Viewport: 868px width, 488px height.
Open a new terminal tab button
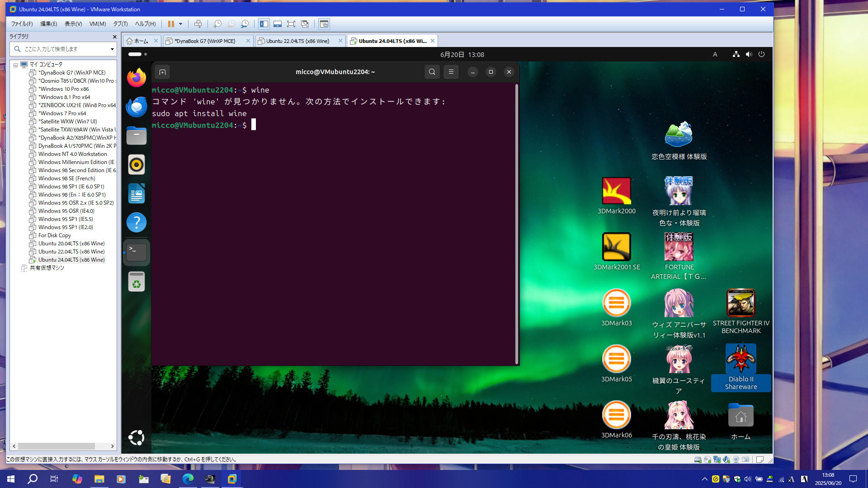[162, 72]
